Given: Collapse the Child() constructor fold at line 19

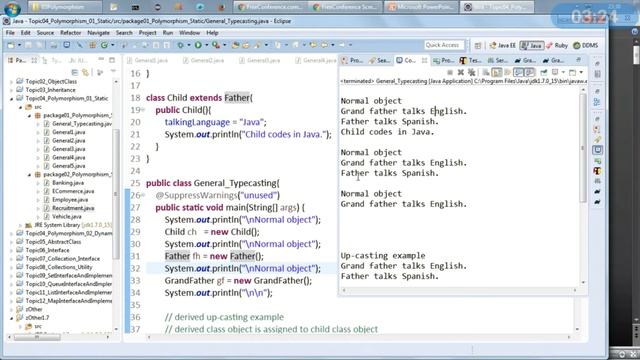Looking at the screenshot, I should (143, 110).
